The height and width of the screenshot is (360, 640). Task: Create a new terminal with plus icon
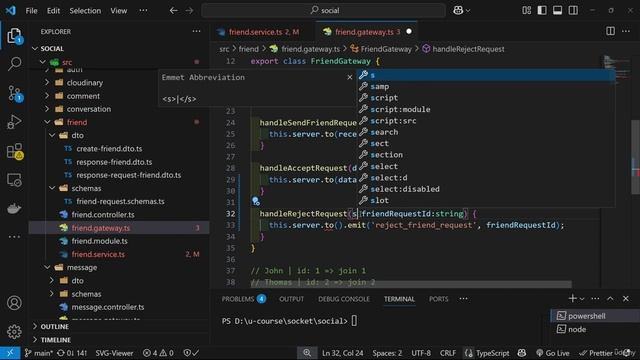tap(572, 299)
